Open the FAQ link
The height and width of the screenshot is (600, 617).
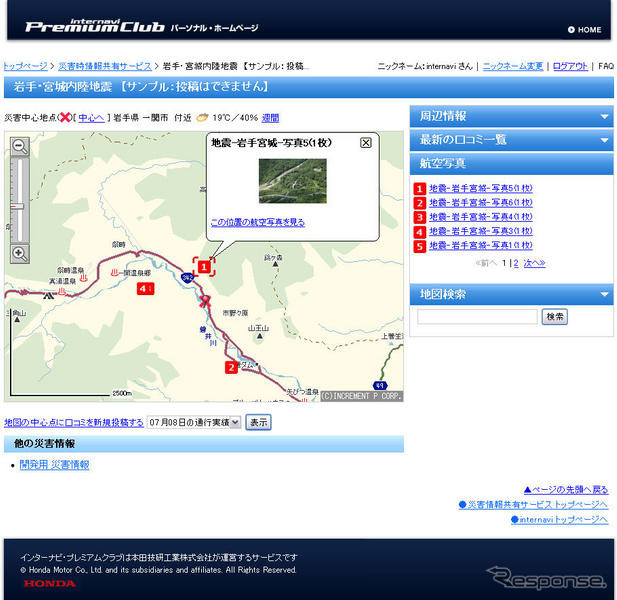(x=606, y=66)
